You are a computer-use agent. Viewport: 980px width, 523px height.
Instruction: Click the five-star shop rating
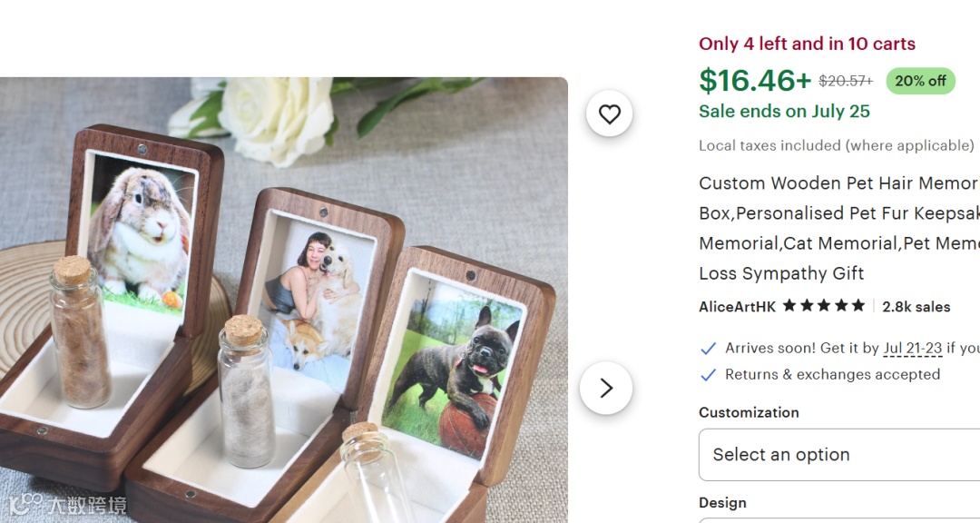(824, 306)
